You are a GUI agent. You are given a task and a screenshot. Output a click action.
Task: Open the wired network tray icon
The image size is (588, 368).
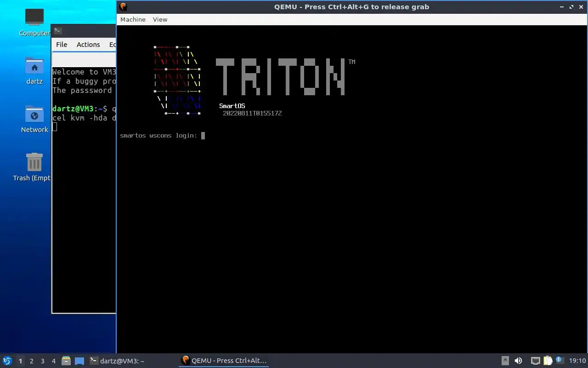535,361
